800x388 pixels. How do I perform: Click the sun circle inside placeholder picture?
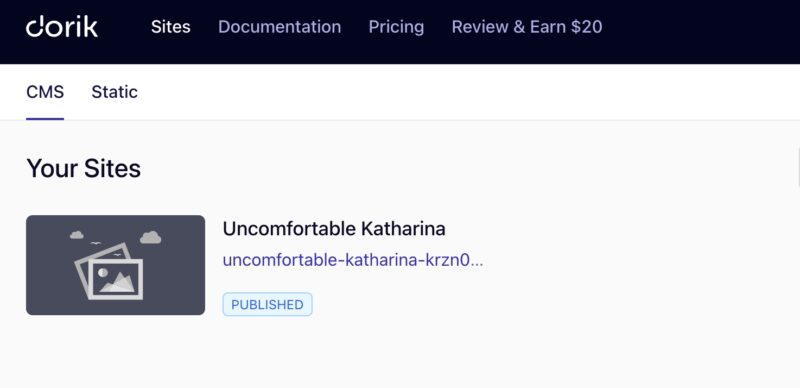tap(103, 273)
